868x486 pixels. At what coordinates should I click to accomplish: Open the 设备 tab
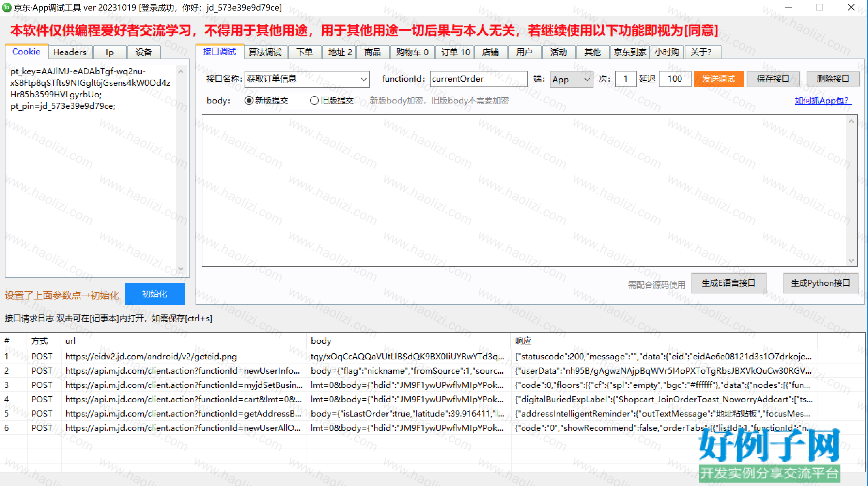pyautogui.click(x=143, y=52)
